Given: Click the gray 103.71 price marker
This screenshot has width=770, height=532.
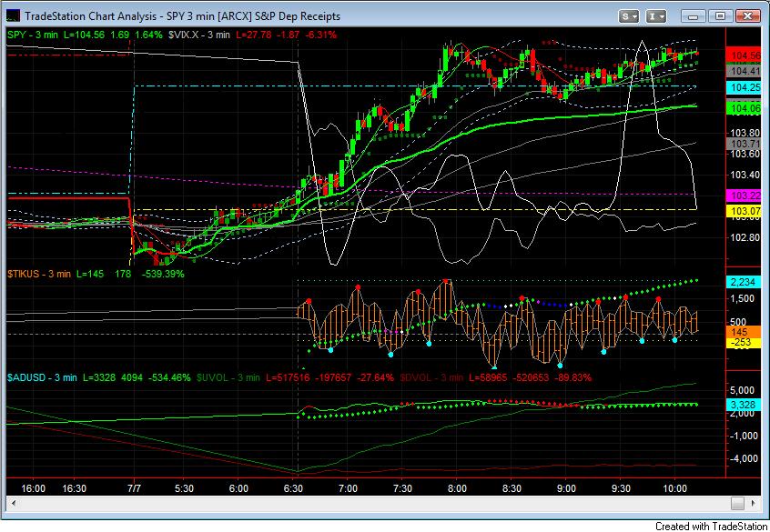Looking at the screenshot, I should [x=745, y=144].
